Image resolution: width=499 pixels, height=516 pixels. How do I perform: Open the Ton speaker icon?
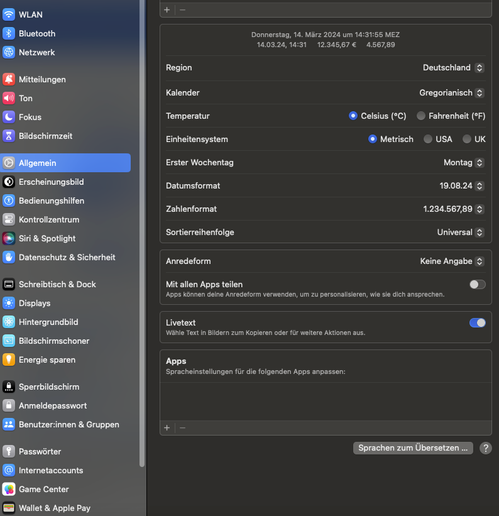(9, 98)
